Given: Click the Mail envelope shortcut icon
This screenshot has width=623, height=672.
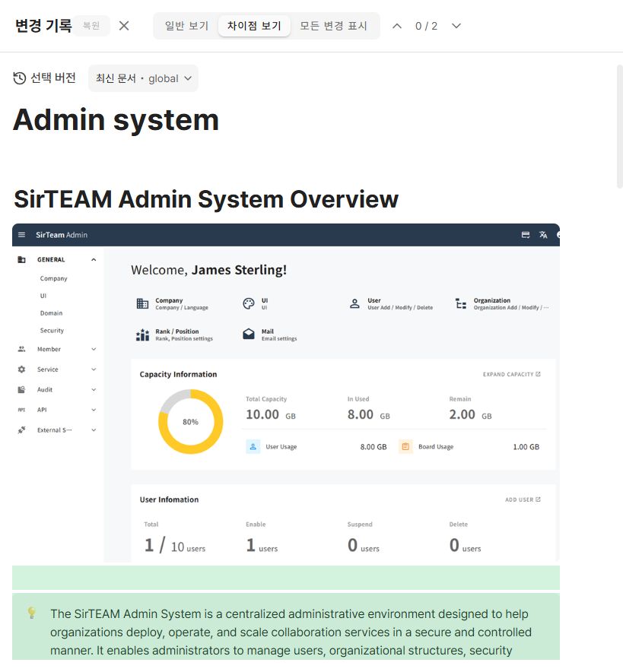Looking at the screenshot, I should tap(249, 334).
